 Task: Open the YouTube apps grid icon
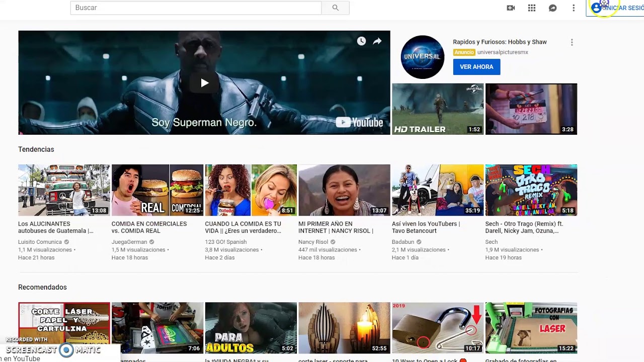tap(532, 8)
